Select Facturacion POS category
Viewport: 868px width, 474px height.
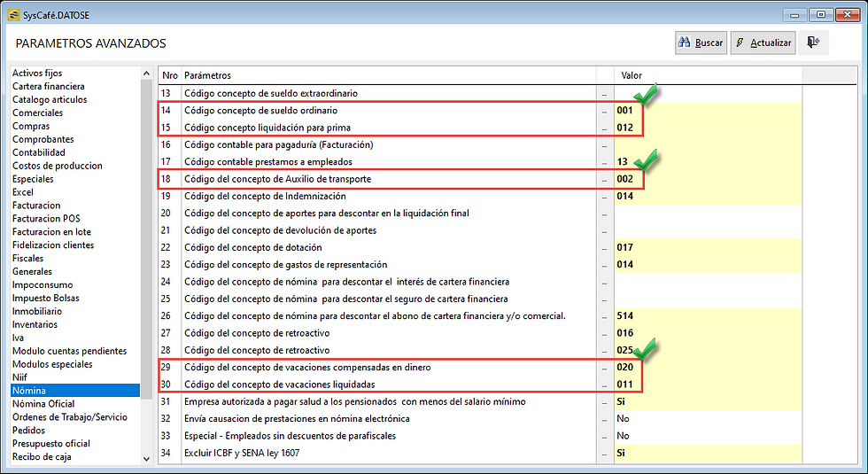[x=46, y=219]
